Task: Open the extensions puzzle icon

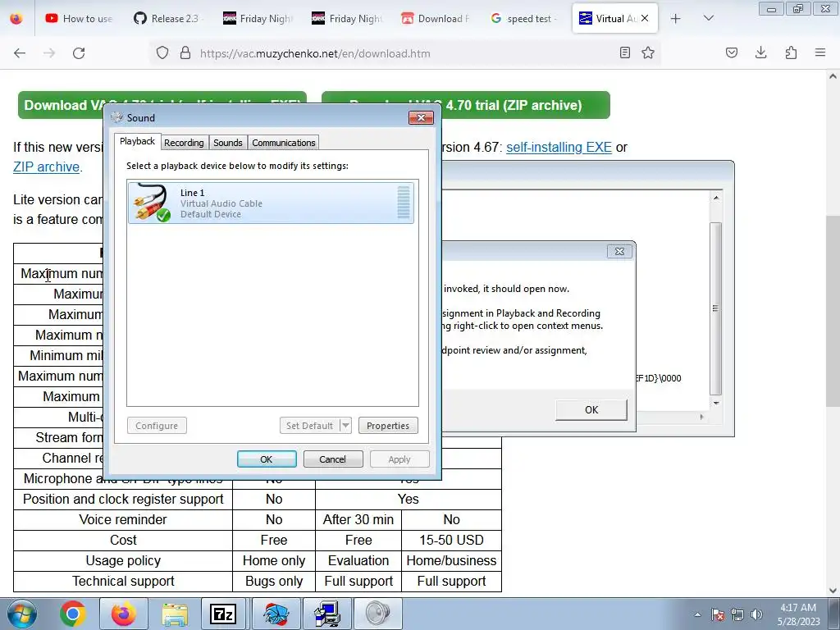Action: (x=791, y=52)
